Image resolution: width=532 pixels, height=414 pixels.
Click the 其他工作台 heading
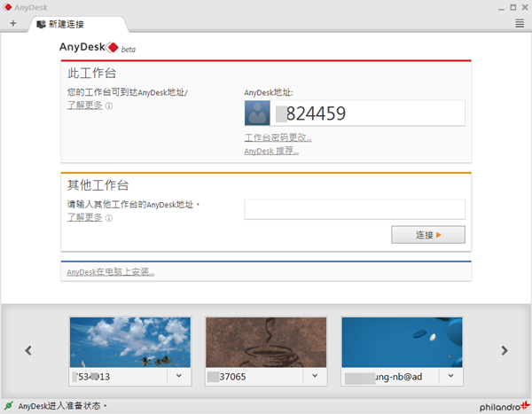tap(98, 185)
